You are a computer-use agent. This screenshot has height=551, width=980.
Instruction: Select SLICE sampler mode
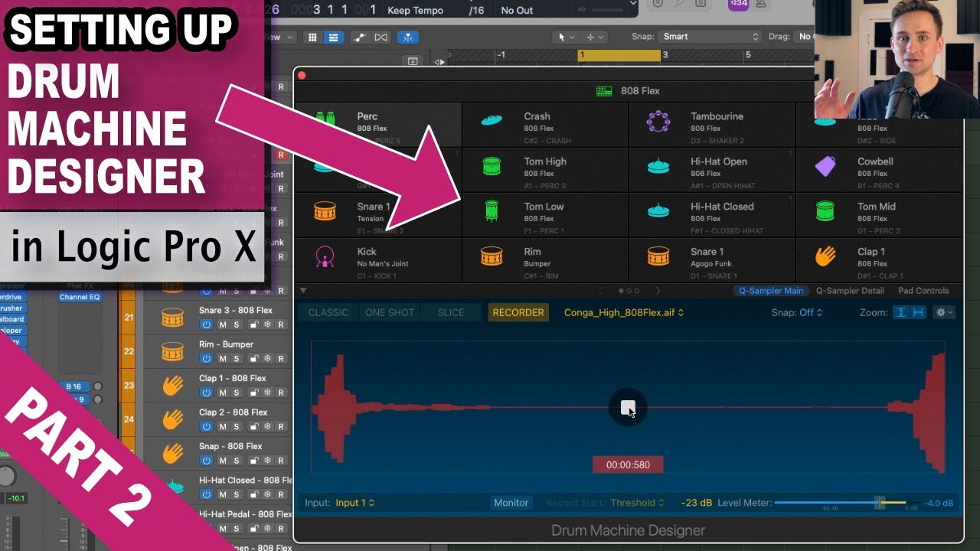(451, 312)
